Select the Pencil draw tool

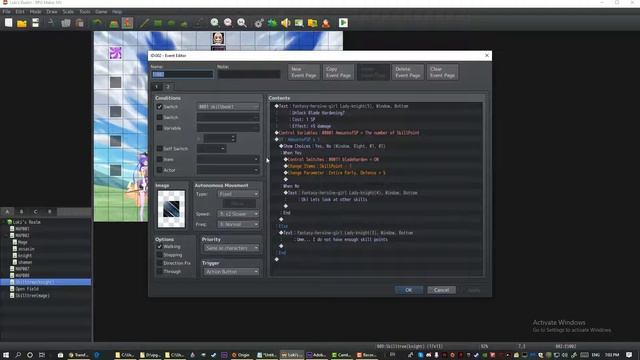click(144, 23)
